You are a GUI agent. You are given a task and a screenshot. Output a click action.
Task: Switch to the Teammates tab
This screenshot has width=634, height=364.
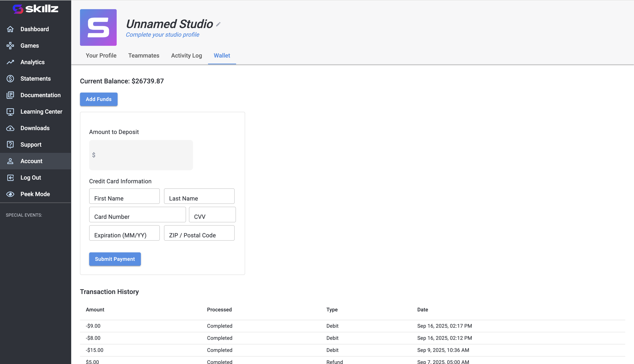(x=144, y=55)
